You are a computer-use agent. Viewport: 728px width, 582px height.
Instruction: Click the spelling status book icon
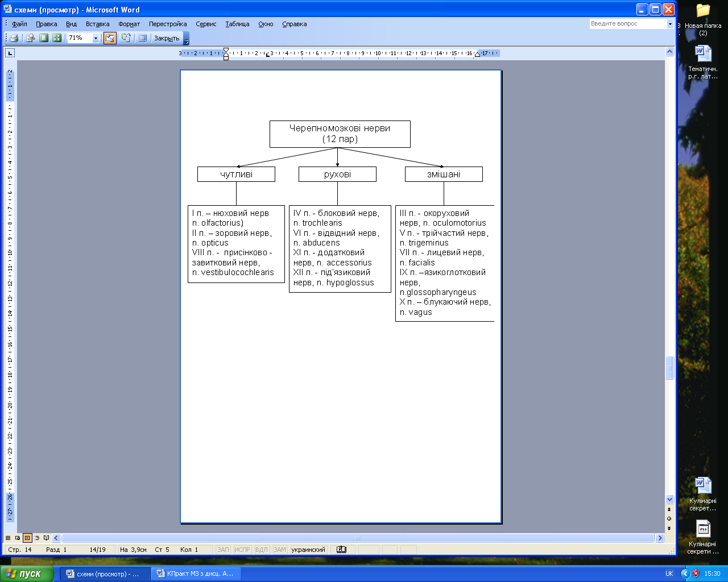[341, 550]
